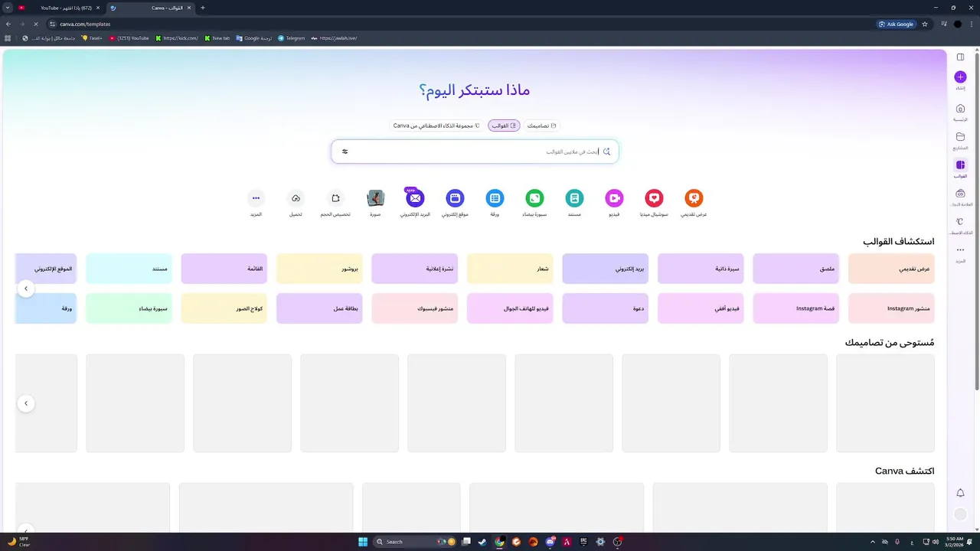Go to Home (الرئيسية) in the sidebar
This screenshot has height=551, width=980.
[x=960, y=112]
